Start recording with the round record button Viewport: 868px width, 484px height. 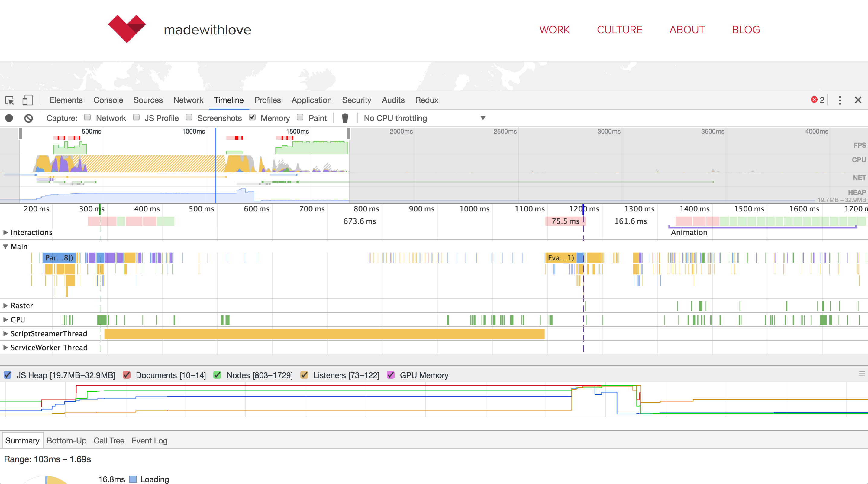[9, 118]
